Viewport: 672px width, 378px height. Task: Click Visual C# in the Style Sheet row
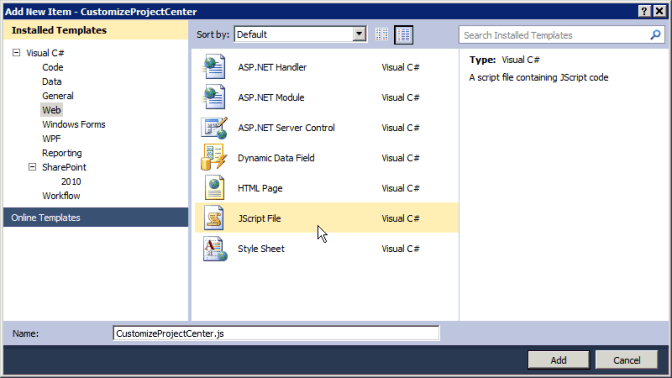coord(400,249)
